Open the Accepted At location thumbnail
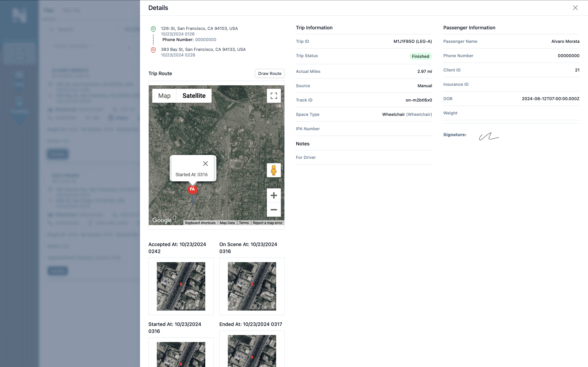Image resolution: width=588 pixels, height=367 pixels. [181, 286]
